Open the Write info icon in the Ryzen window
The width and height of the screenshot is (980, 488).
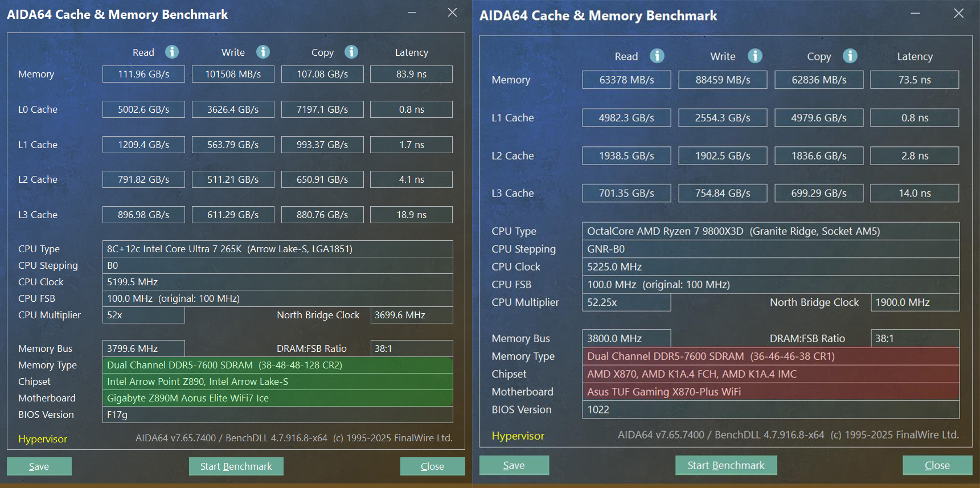[x=755, y=56]
